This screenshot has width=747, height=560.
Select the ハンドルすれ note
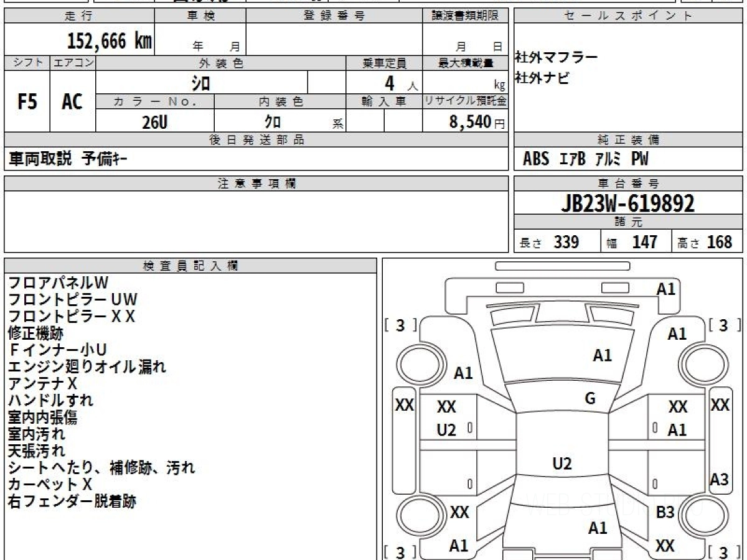tap(50, 400)
